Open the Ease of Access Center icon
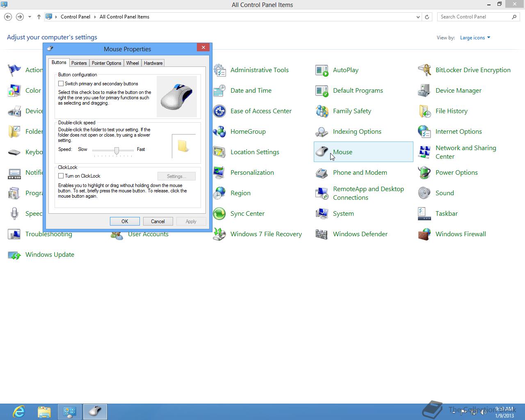 pyautogui.click(x=219, y=111)
